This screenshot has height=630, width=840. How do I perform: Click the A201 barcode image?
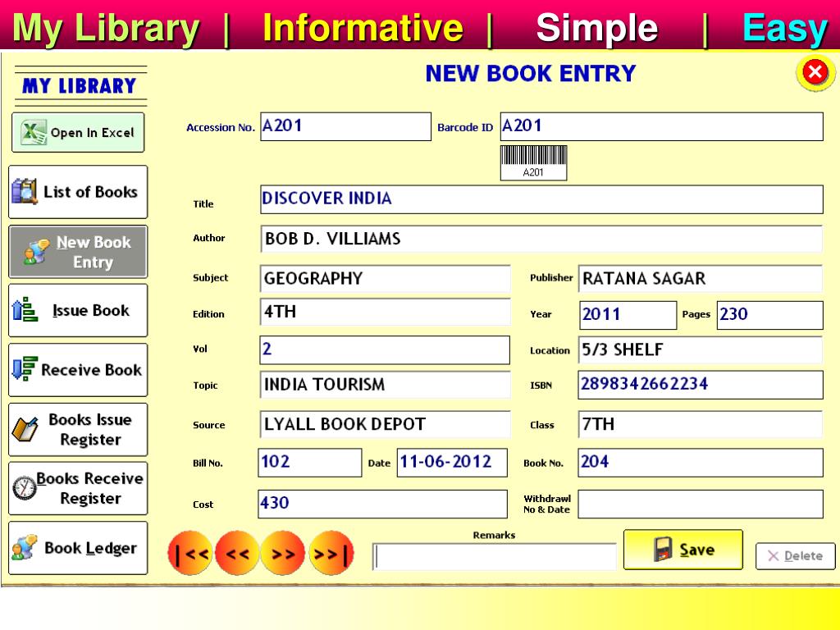point(533,163)
